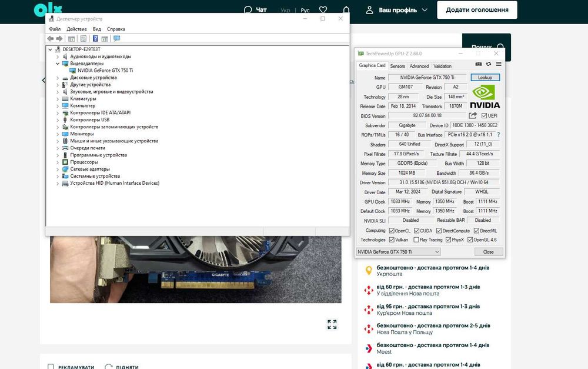Click the Пошук search button on OLX
This screenshot has width=588, height=369.
[x=486, y=47]
